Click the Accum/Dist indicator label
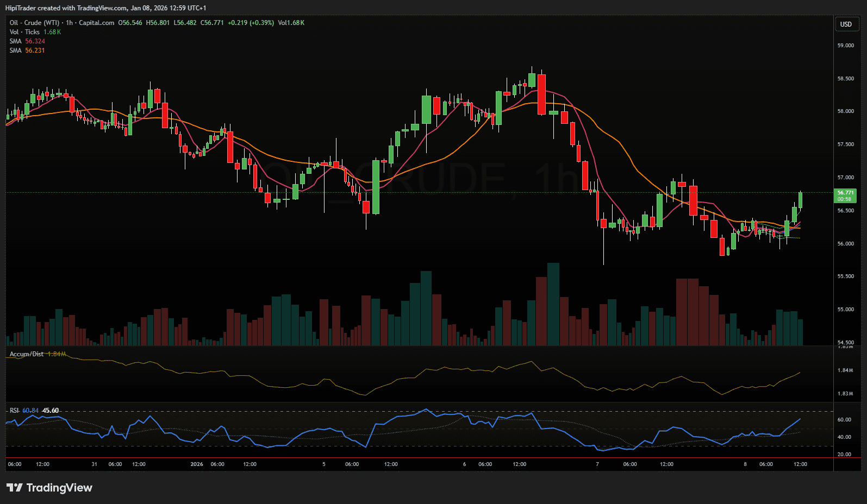 [x=27, y=354]
